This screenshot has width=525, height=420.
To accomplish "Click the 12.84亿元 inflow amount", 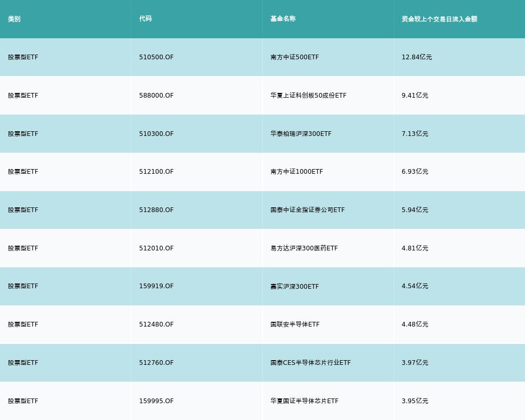I will point(417,57).
